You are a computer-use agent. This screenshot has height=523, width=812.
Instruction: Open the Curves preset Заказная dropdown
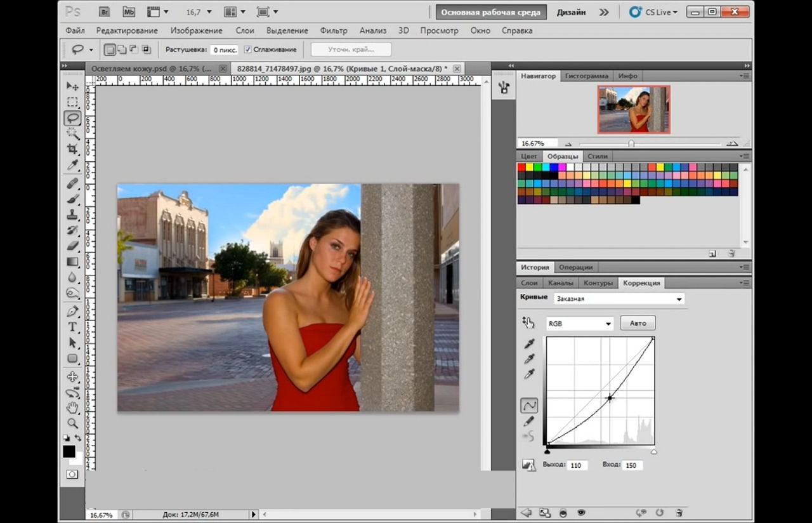coord(619,298)
